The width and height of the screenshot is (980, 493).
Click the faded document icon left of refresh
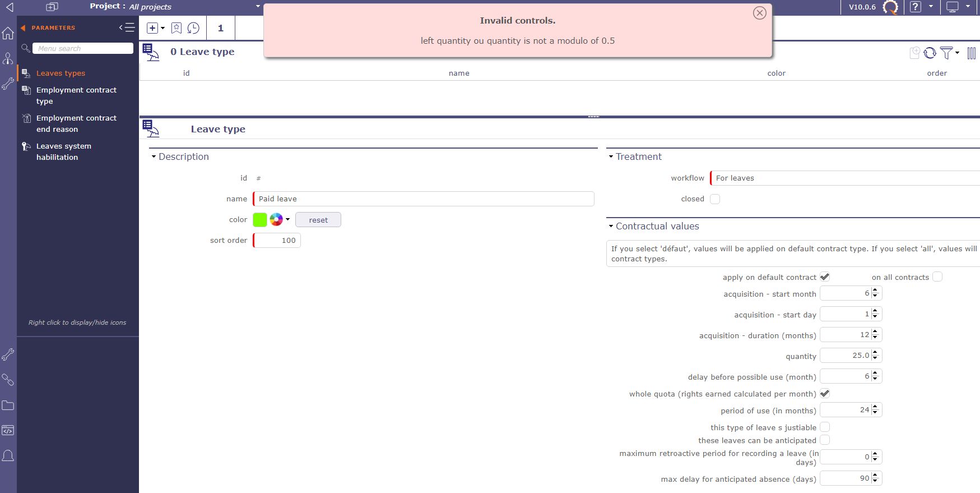click(914, 53)
